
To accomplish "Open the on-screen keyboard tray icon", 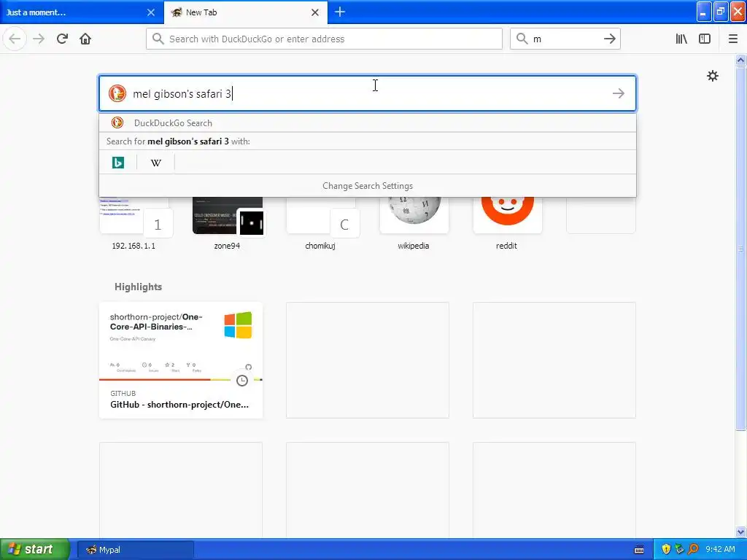I will (639, 550).
